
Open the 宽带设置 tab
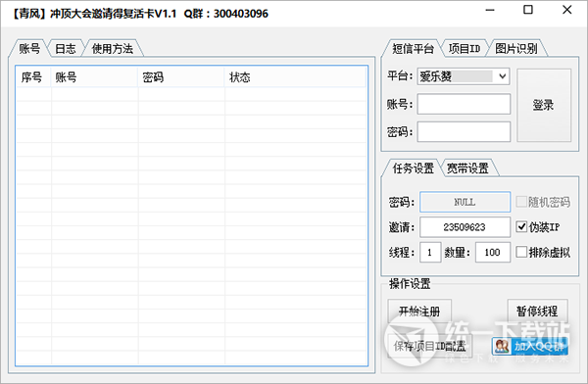pos(467,168)
